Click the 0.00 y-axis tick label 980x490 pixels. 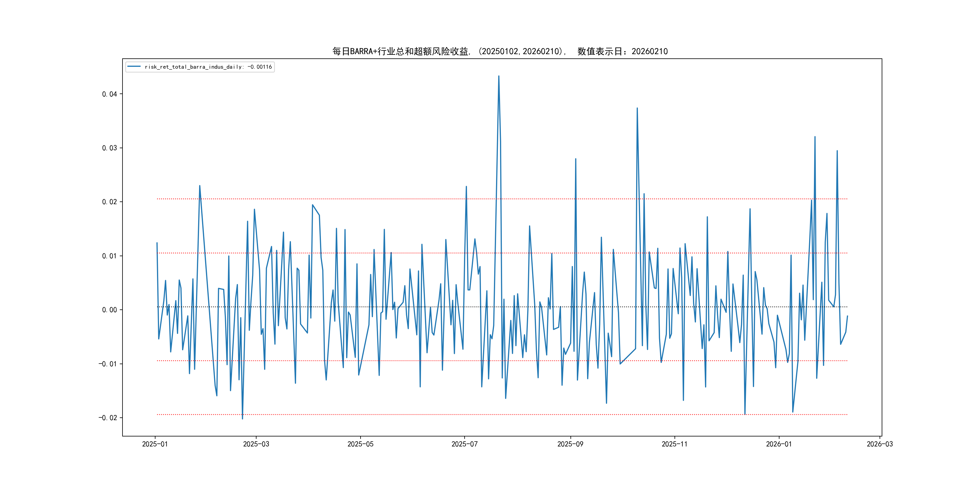point(109,310)
